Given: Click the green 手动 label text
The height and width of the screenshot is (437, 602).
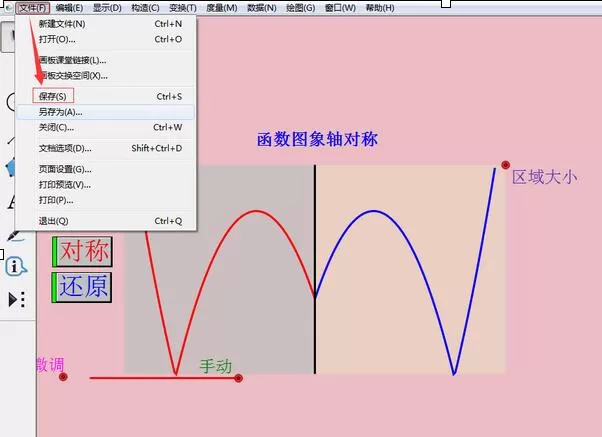Looking at the screenshot, I should click(216, 366).
